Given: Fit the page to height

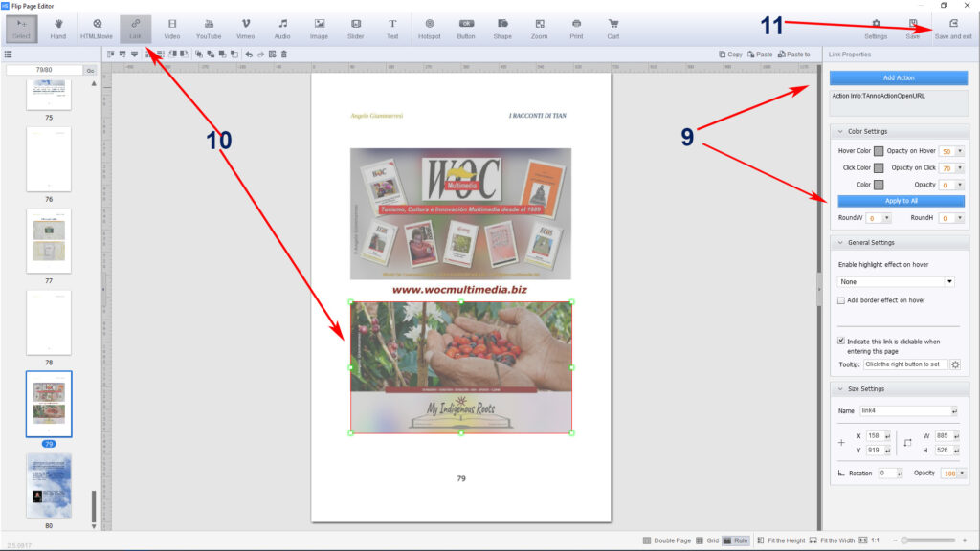Looking at the screenshot, I should [x=781, y=540].
